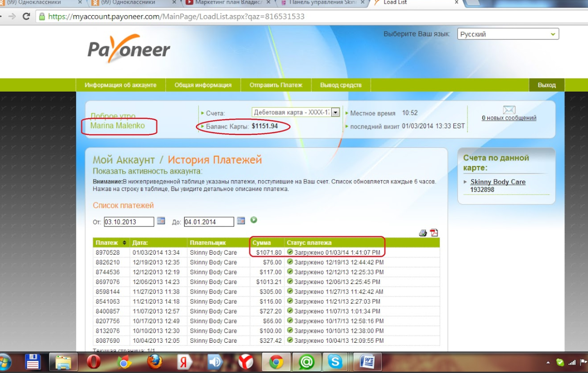
Task: Open payment row 8598144
Action: click(x=266, y=292)
